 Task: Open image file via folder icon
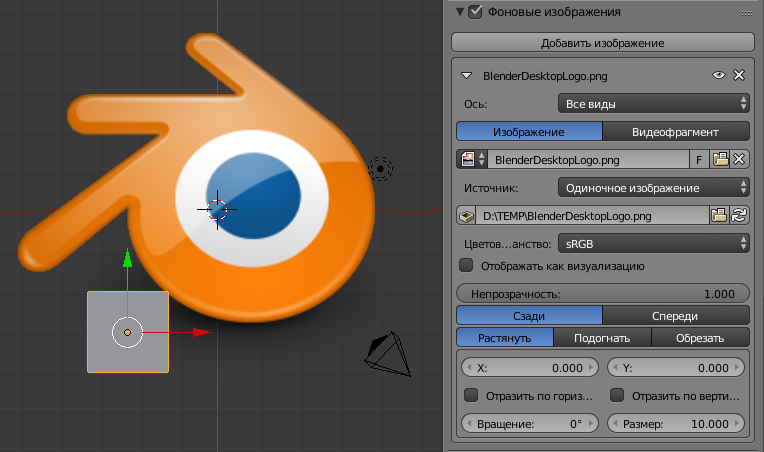720,159
